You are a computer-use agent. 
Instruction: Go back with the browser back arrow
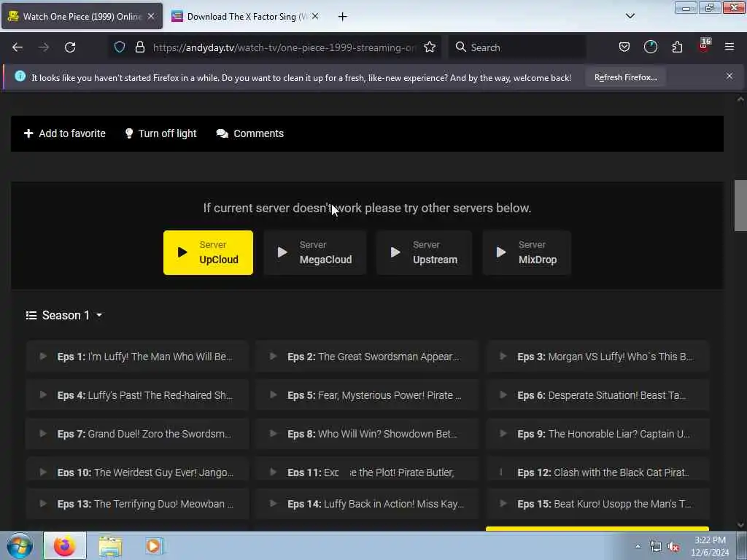(18, 47)
